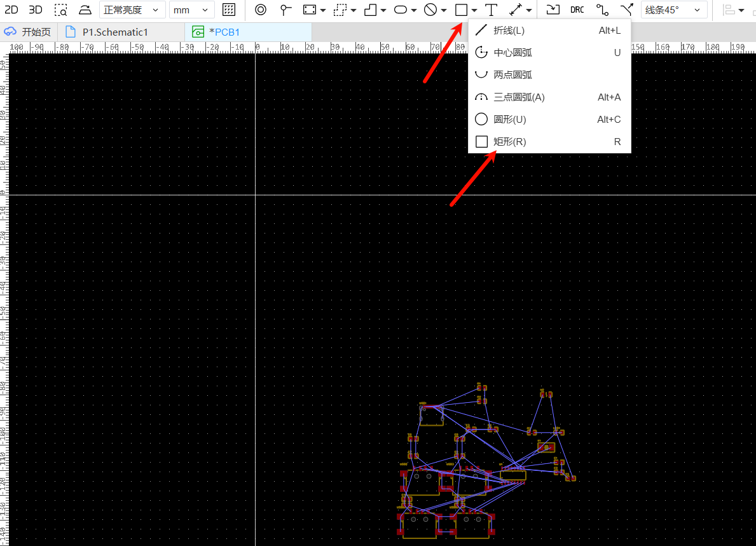Collapse the rectangle tool dropdown arrow
This screenshot has height=546, width=756.
tap(474, 10)
